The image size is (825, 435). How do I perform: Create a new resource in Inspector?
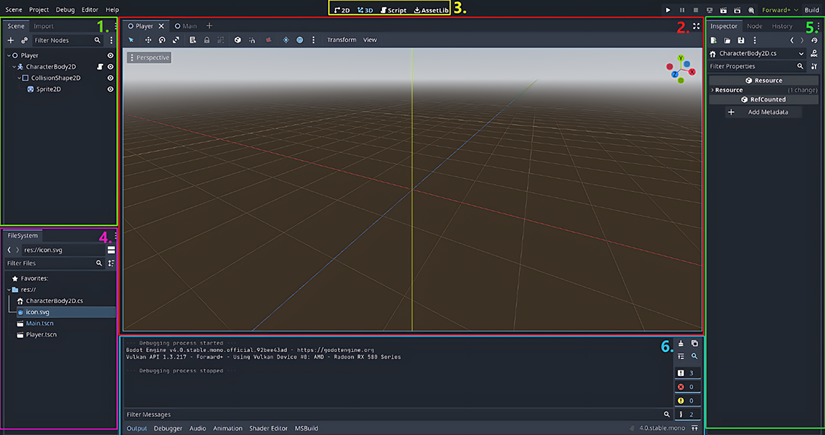pyautogui.click(x=713, y=41)
